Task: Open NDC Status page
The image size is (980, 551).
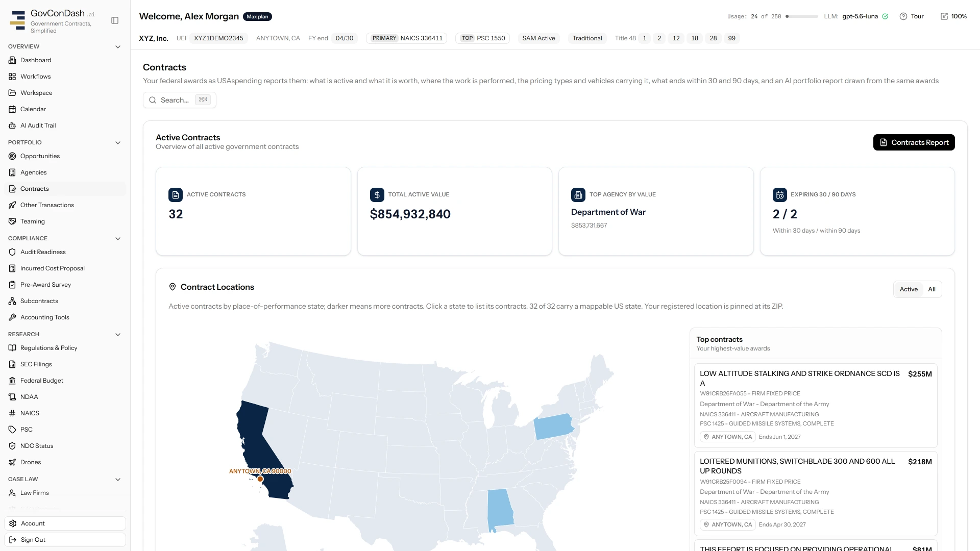Action: (65, 446)
